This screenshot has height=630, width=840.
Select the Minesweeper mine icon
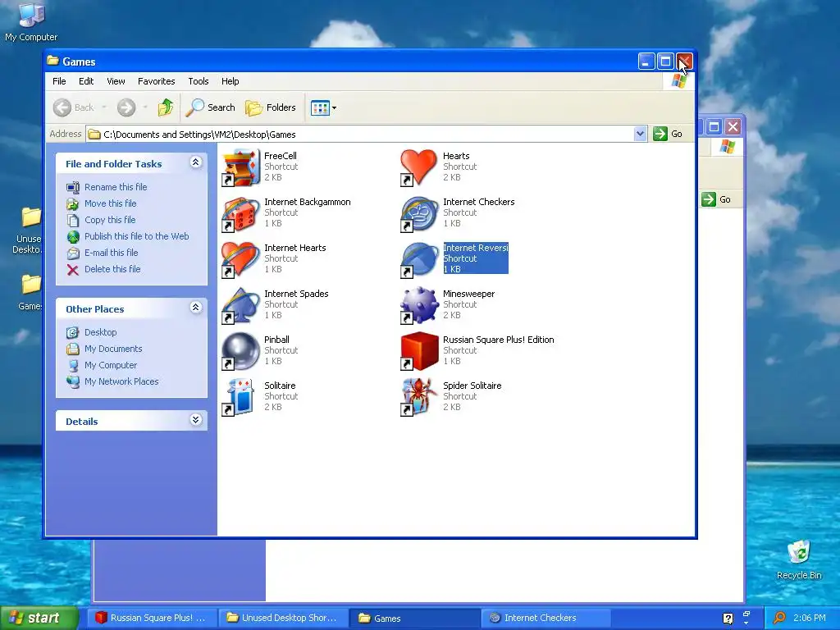419,306
